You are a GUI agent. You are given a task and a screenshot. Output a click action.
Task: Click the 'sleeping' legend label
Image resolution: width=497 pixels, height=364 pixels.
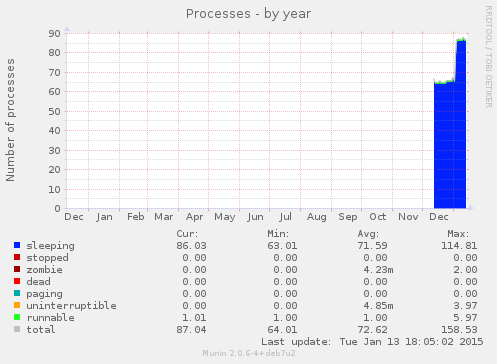51,246
